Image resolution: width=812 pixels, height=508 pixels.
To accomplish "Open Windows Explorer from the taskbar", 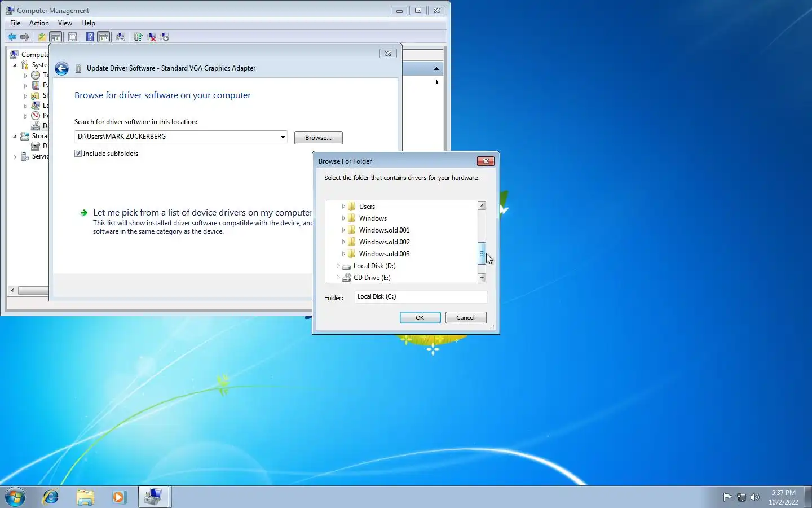I will pos(85,497).
